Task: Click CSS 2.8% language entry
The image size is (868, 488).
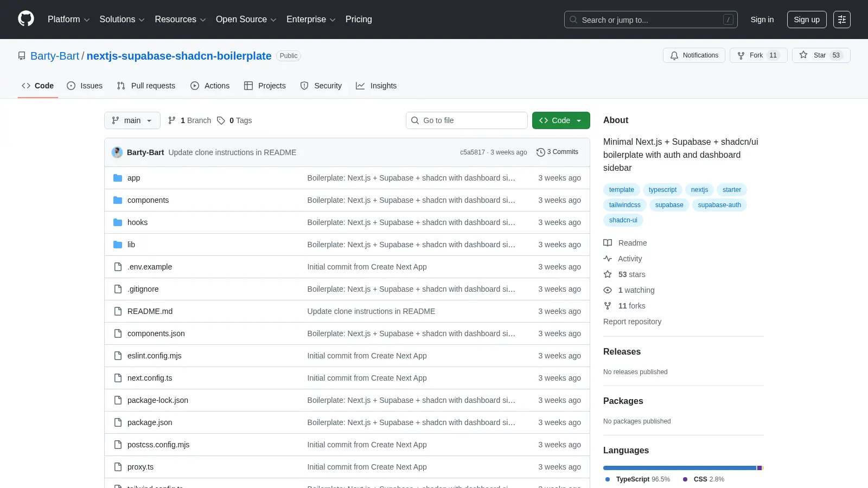Action: [x=703, y=479]
